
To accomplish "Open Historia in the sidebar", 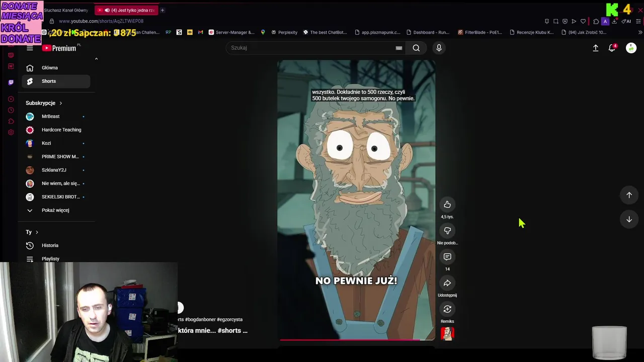I will click(56, 245).
